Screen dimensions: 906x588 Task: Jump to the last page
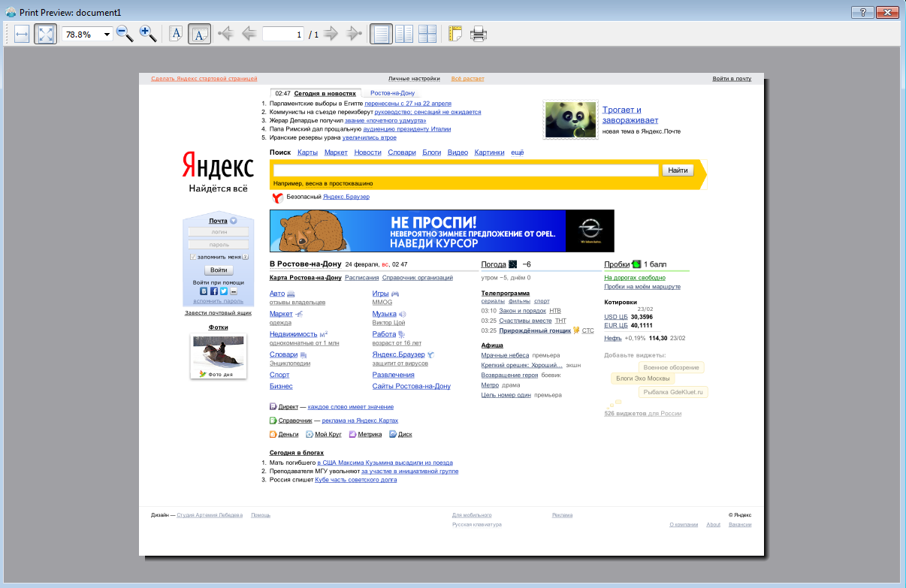[354, 34]
